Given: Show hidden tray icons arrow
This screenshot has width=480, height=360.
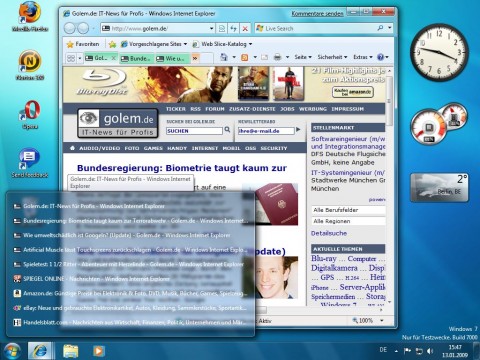Looking at the screenshot, I should click(396, 351).
